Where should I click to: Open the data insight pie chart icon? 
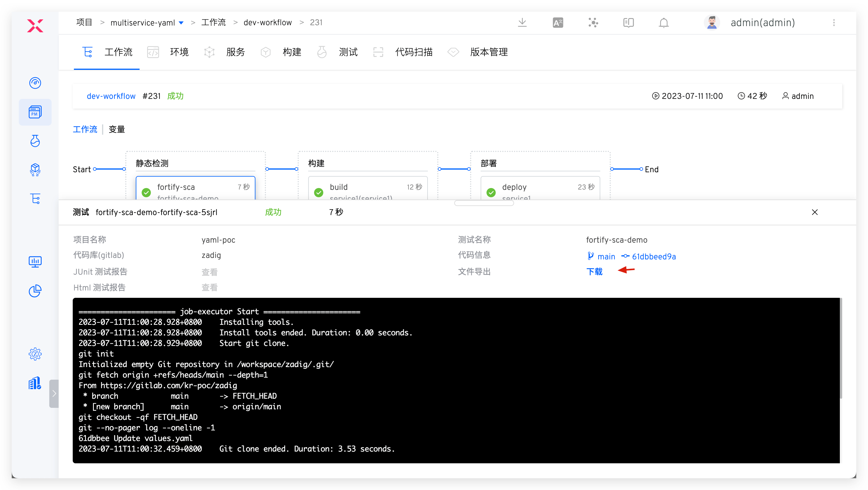pyautogui.click(x=35, y=291)
